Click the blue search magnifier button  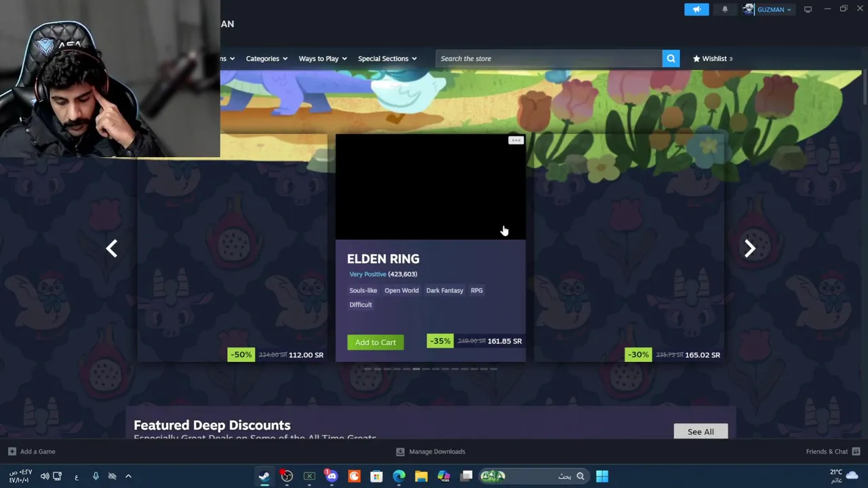tap(671, 58)
